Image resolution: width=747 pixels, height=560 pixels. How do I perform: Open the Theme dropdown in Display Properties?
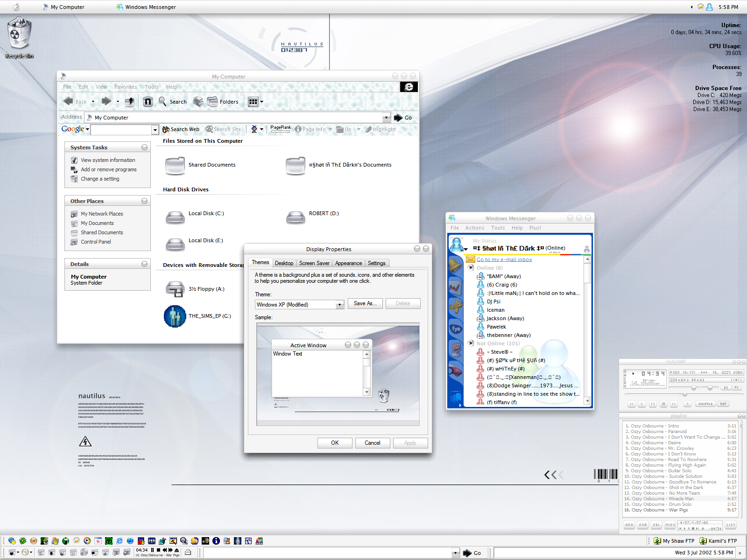(340, 305)
